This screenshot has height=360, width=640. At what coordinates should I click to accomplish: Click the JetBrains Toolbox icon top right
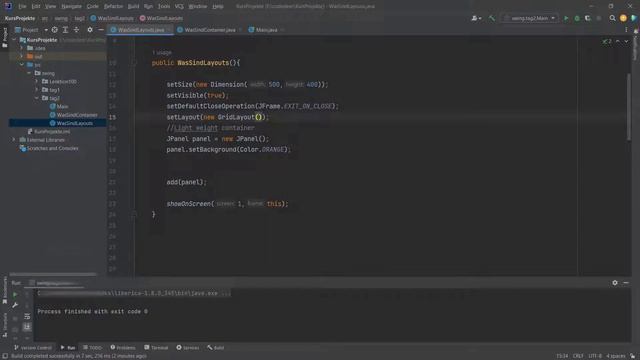(x=633, y=18)
